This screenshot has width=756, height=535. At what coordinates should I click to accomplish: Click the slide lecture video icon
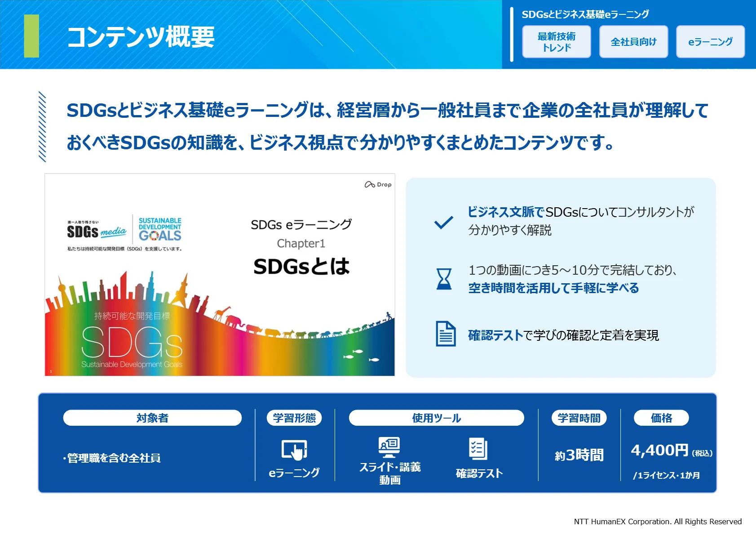389,448
